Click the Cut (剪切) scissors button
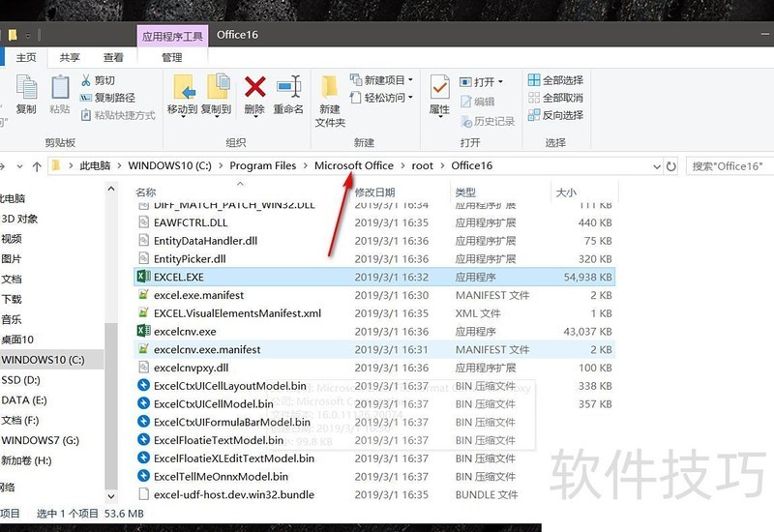The width and height of the screenshot is (774, 532). pyautogui.click(x=98, y=80)
